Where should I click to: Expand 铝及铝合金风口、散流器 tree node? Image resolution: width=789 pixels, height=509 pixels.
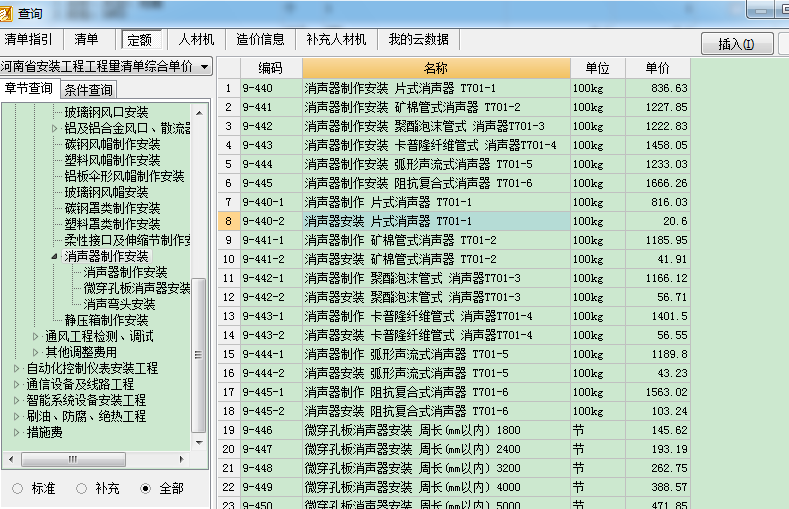point(54,128)
